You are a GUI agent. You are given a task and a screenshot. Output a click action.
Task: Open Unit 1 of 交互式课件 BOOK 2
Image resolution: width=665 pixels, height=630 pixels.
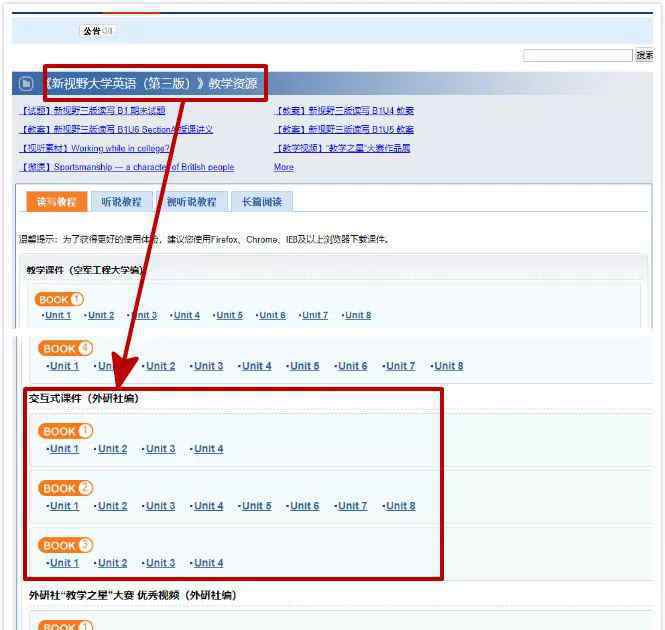click(64, 506)
